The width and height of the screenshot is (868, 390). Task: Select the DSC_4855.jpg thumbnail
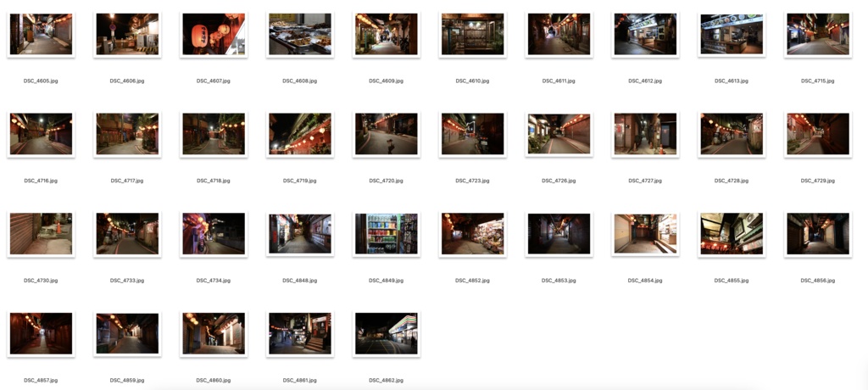[x=732, y=234]
